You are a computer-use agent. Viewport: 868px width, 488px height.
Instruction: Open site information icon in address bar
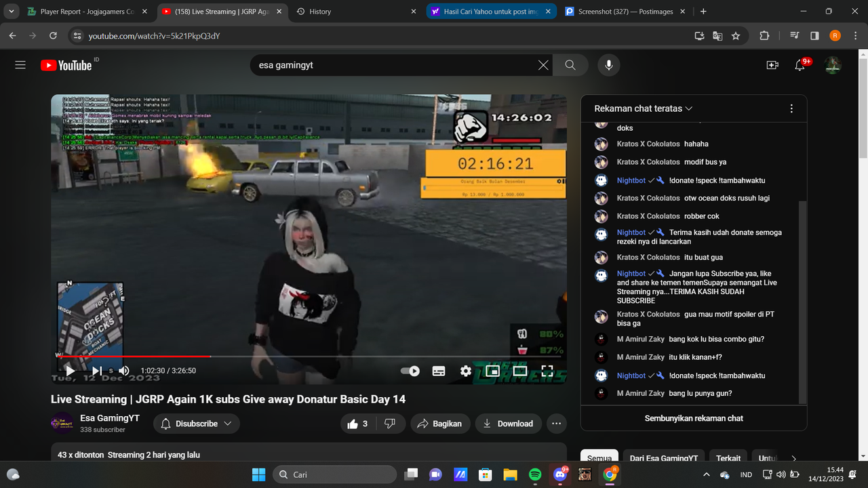(77, 36)
